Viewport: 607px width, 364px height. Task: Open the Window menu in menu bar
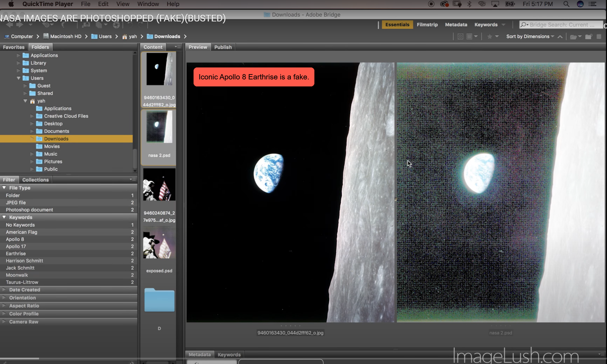tap(148, 4)
